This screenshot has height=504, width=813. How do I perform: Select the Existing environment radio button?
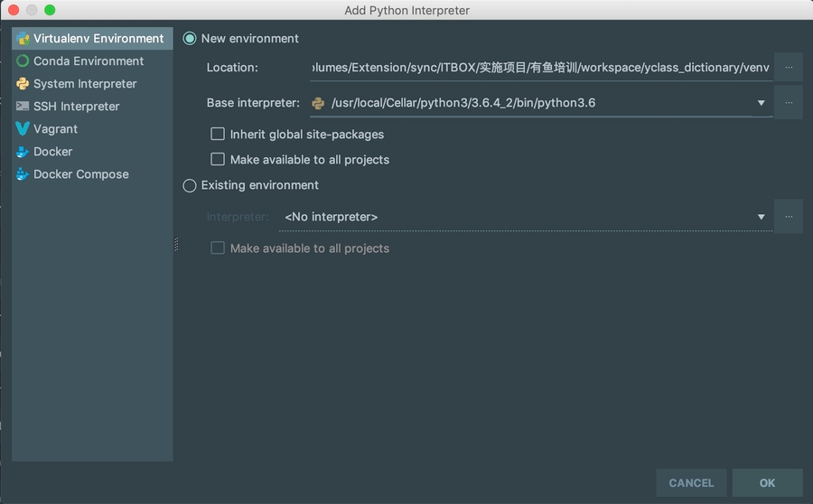coord(190,185)
